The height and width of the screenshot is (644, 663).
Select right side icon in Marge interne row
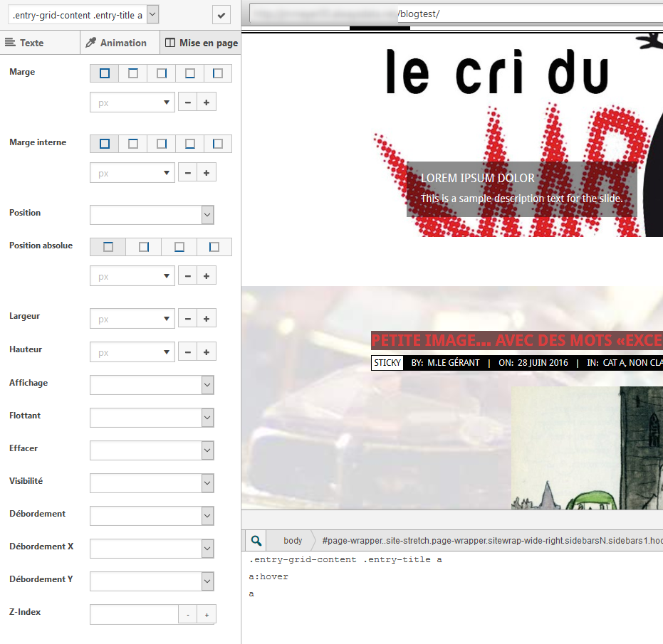tap(161, 144)
